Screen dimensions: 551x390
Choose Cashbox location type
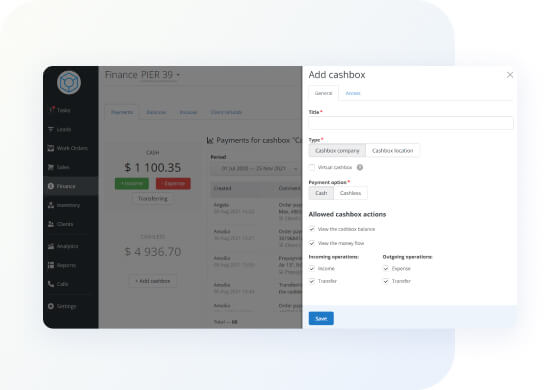(x=393, y=150)
